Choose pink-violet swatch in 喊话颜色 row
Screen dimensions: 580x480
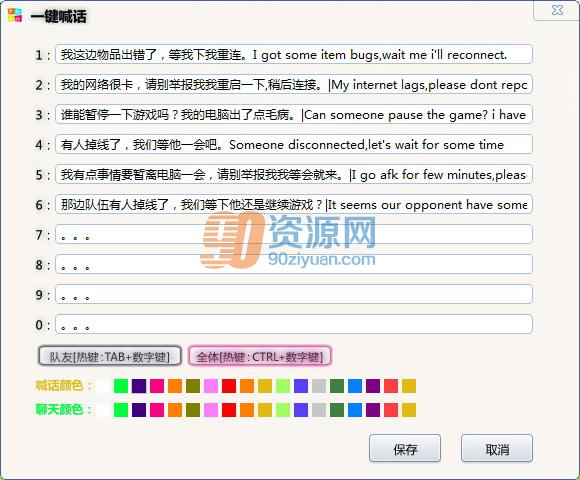click(211, 386)
